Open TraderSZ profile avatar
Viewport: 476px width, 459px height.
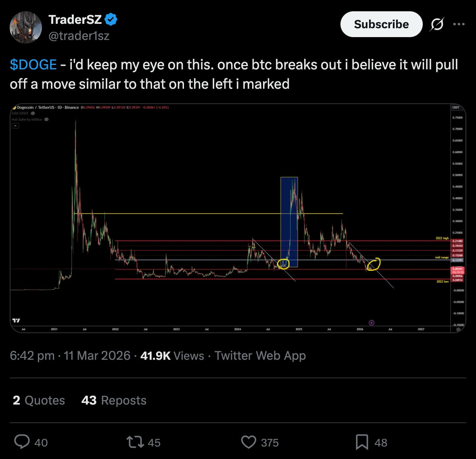coord(26,27)
